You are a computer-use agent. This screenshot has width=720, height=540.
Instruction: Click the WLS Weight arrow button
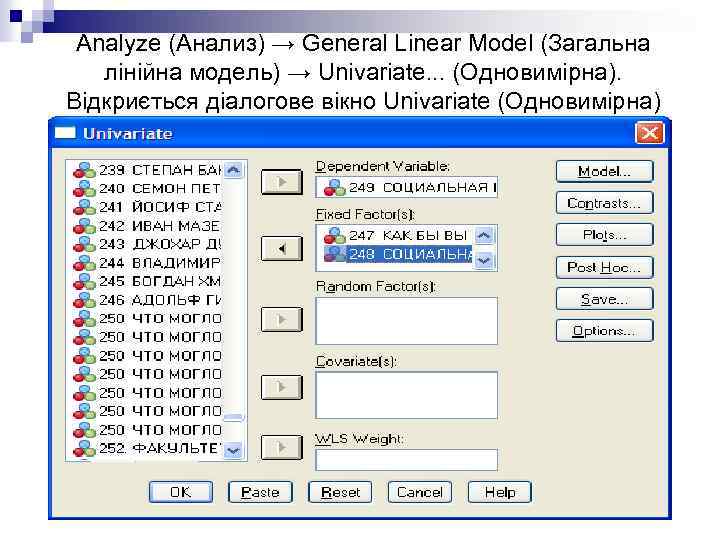click(x=282, y=447)
